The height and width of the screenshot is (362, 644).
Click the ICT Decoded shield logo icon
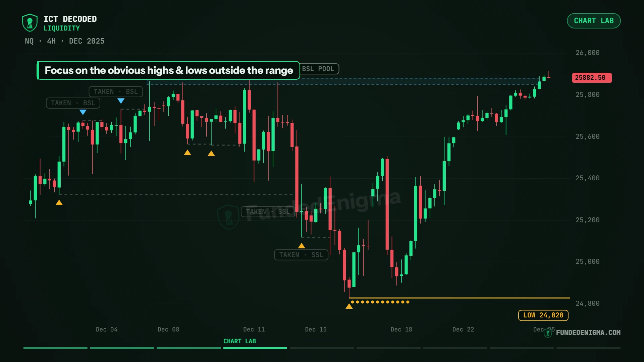pos(30,23)
